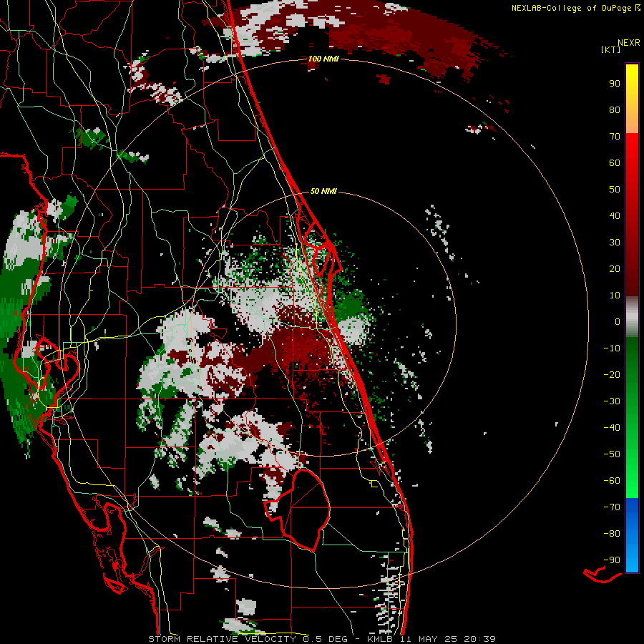The height and width of the screenshot is (644, 644).
Task: Click the -40 value on the velocity scale
Action: 612,428
